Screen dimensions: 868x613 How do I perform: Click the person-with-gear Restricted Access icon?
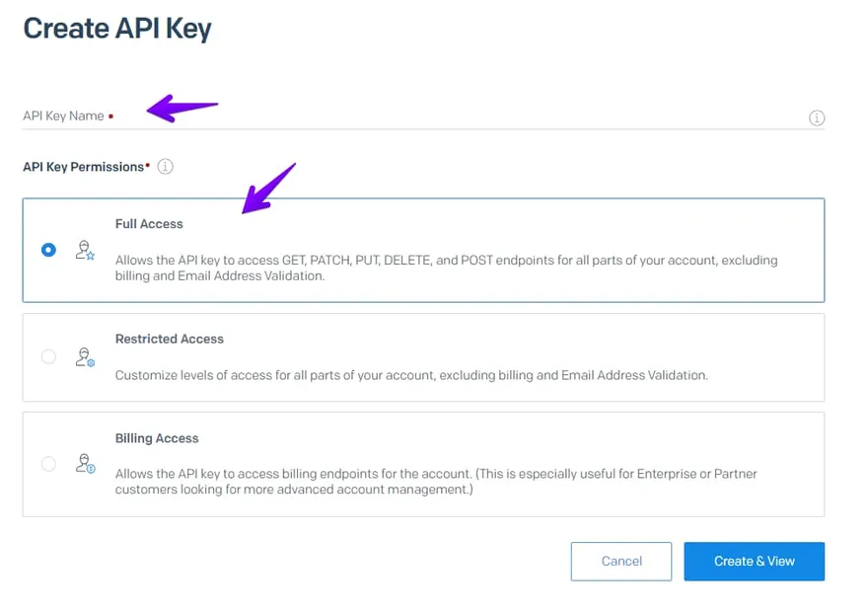click(x=85, y=356)
